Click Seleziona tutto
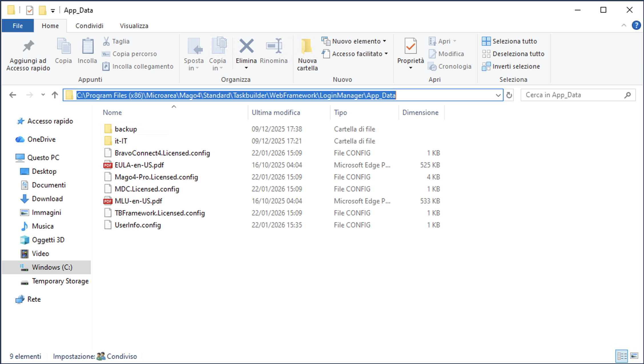The height and width of the screenshot is (364, 644). pyautogui.click(x=510, y=41)
